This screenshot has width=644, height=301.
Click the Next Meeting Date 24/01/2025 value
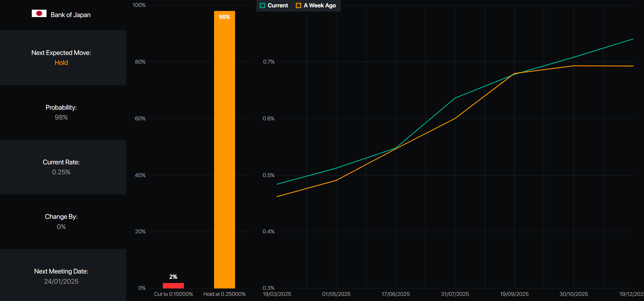pyautogui.click(x=61, y=281)
